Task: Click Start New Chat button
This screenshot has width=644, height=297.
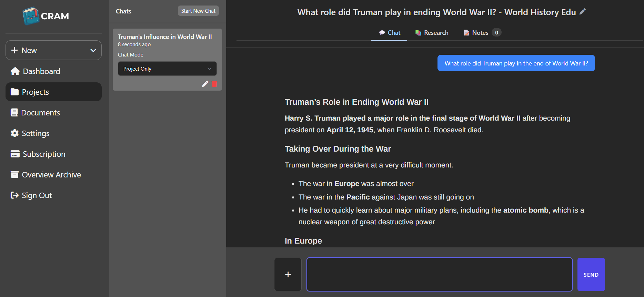Action: pyautogui.click(x=198, y=11)
